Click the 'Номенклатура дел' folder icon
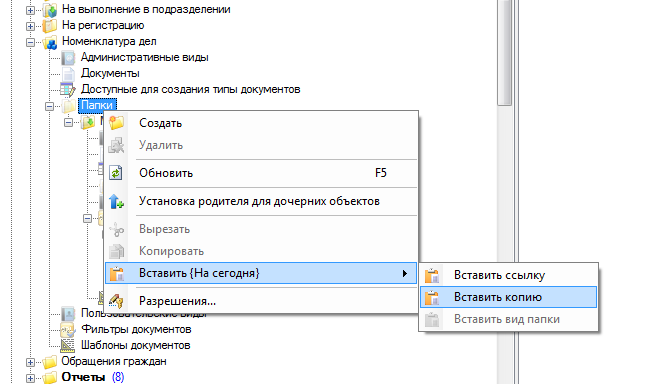The image size is (654, 384). 50,42
